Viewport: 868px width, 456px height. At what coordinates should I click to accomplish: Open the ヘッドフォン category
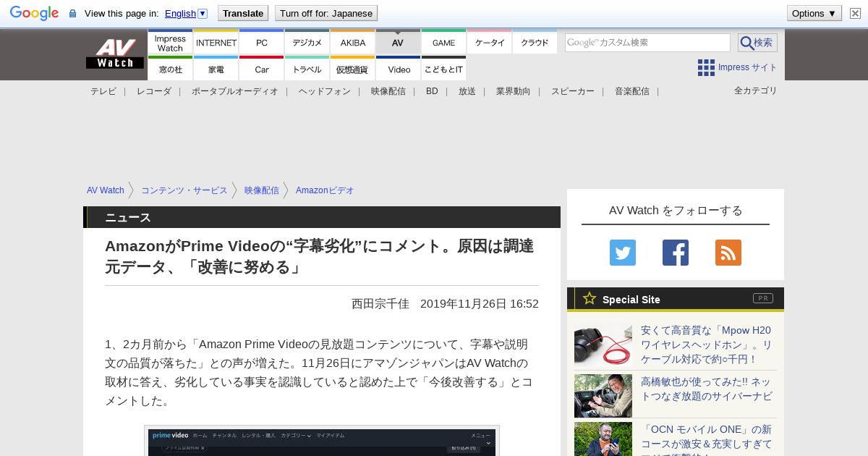(x=325, y=91)
